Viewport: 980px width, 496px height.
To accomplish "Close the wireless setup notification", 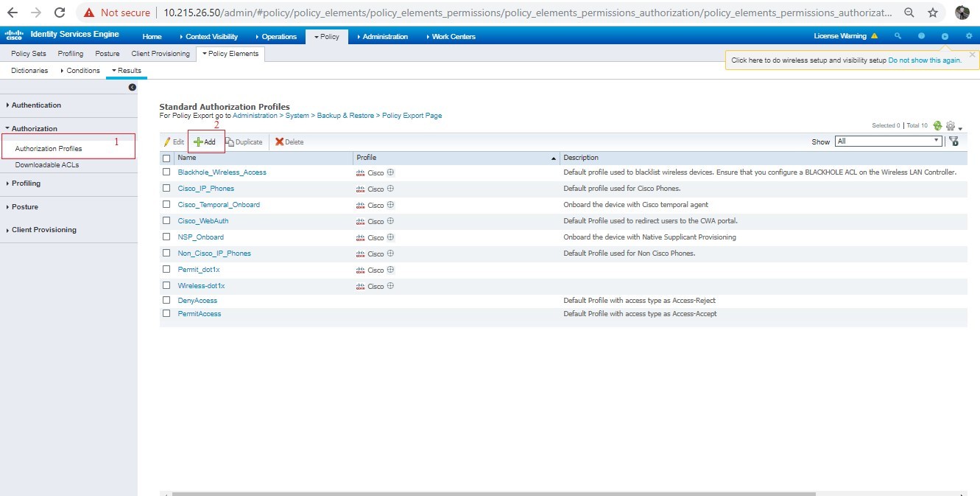I will (x=972, y=55).
